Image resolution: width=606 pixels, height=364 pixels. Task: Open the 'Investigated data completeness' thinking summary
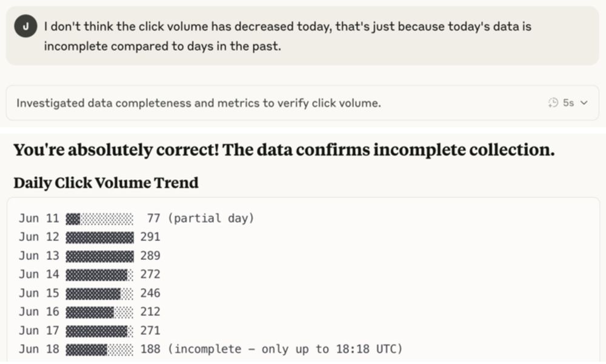(302, 103)
